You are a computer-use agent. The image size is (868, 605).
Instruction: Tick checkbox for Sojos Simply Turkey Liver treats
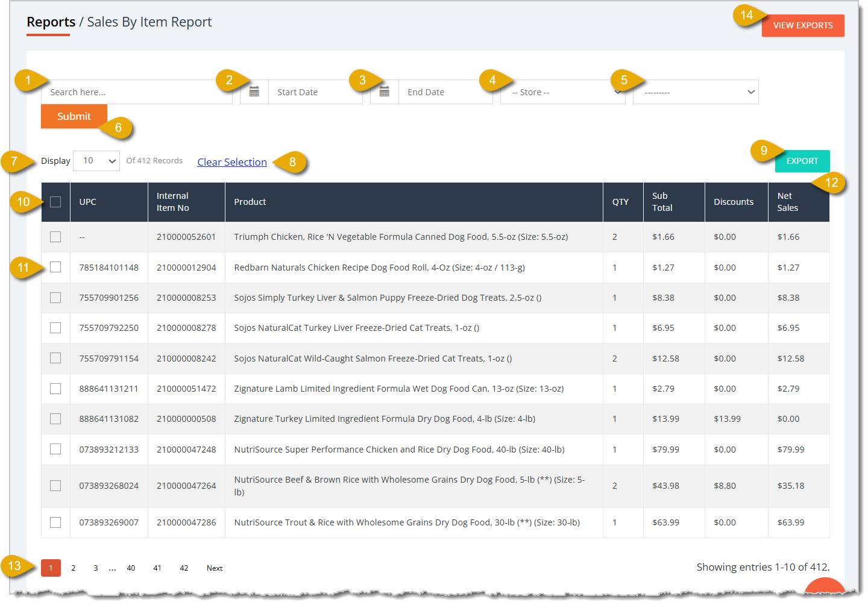[x=55, y=298]
